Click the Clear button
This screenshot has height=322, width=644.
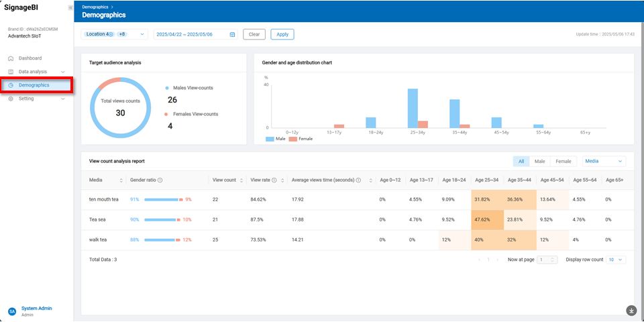[x=254, y=34]
